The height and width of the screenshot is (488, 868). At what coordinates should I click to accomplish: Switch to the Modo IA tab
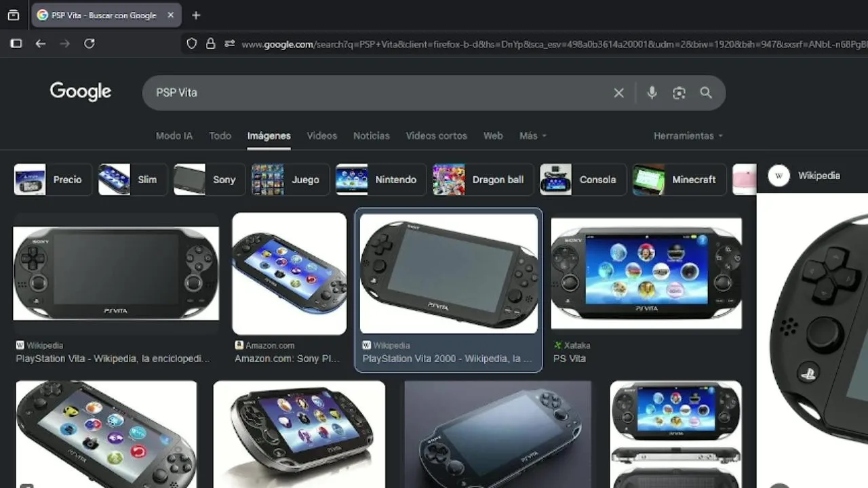tap(174, 136)
